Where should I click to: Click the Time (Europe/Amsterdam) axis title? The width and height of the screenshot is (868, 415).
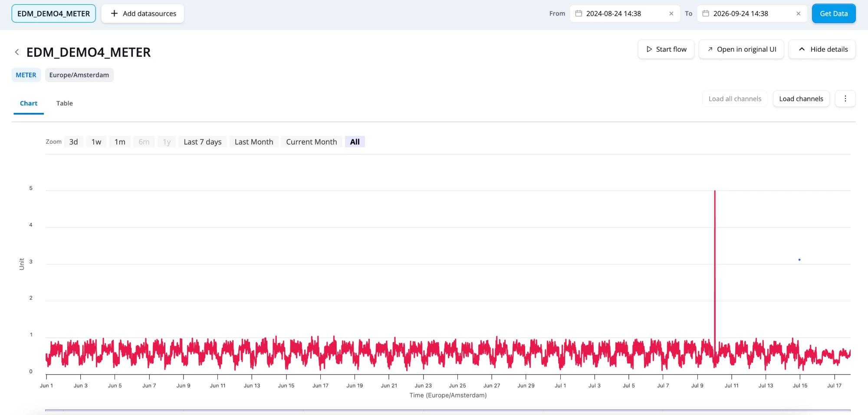click(448, 395)
